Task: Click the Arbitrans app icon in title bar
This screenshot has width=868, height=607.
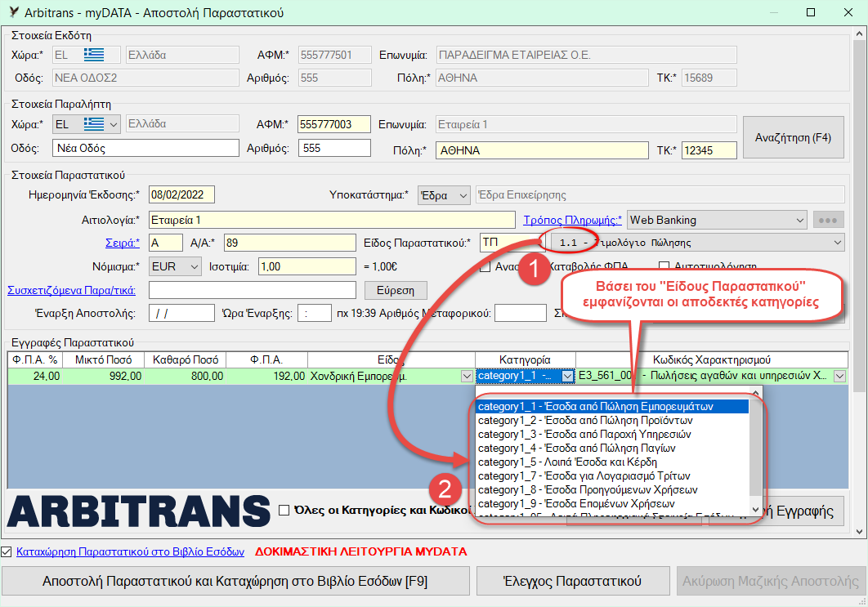Action: coord(14,11)
